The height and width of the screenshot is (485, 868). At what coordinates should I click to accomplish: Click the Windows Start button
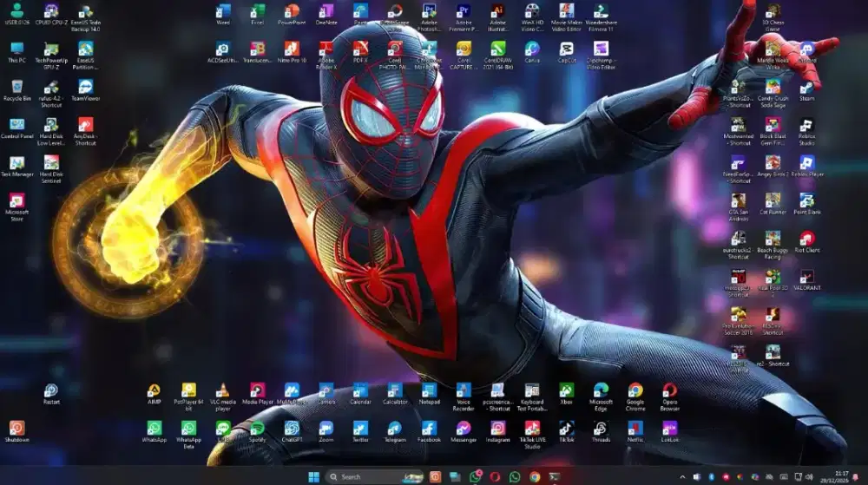[313, 476]
